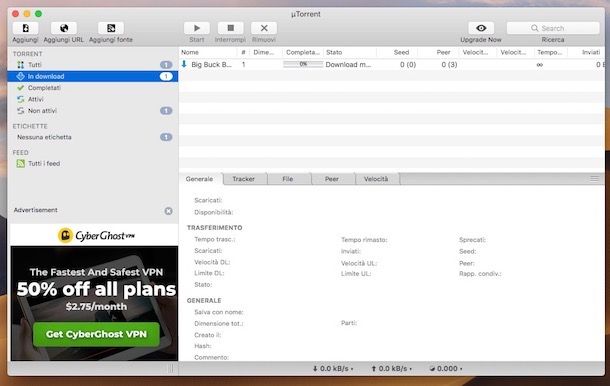Switch to the File tab

(288, 179)
